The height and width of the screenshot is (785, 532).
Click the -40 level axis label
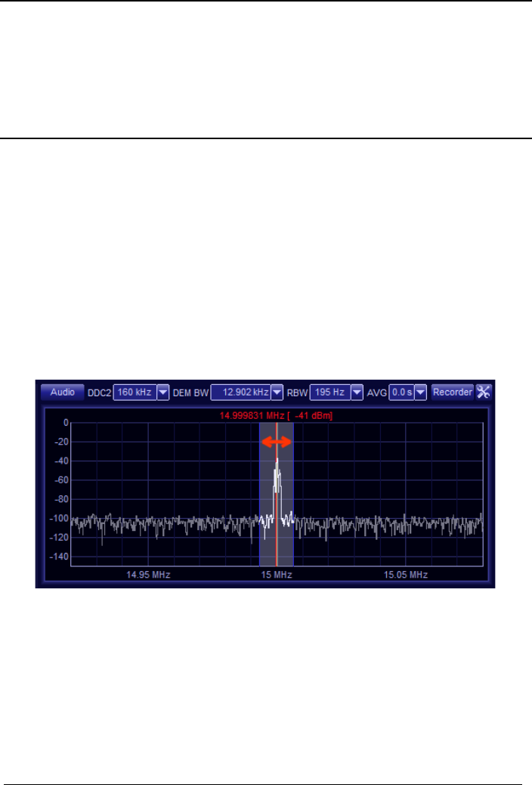coord(61,461)
